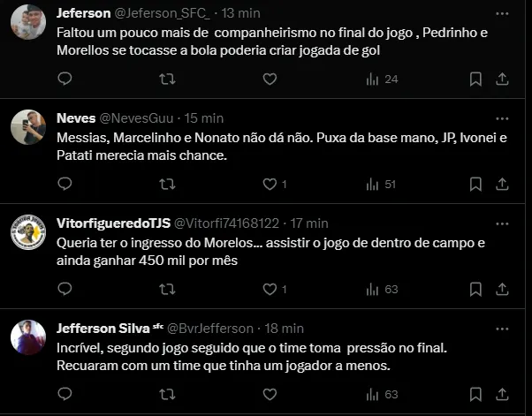Open more options on VitorfigueredoTJS's tweet
This screenshot has height=416, width=532.
click(x=502, y=223)
